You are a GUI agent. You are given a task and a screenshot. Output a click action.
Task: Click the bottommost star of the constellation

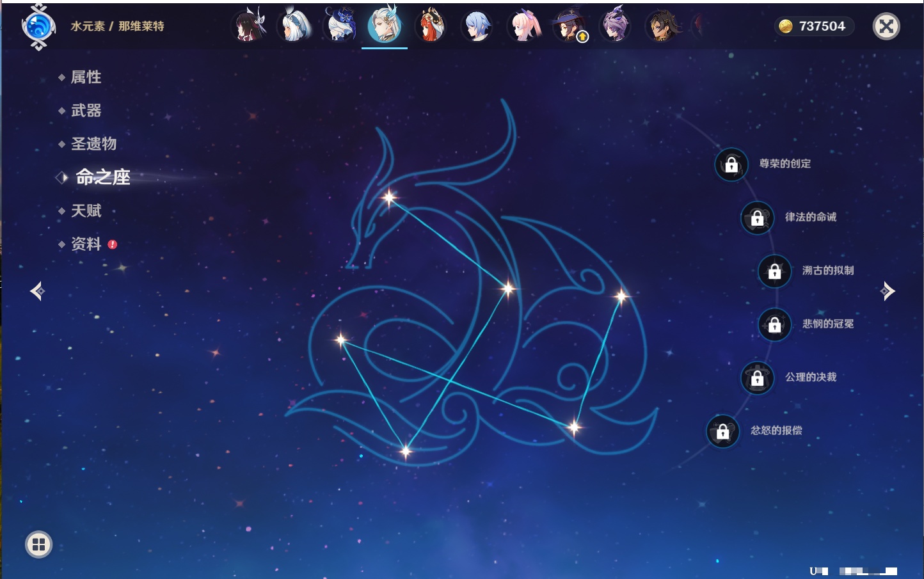pos(405,452)
